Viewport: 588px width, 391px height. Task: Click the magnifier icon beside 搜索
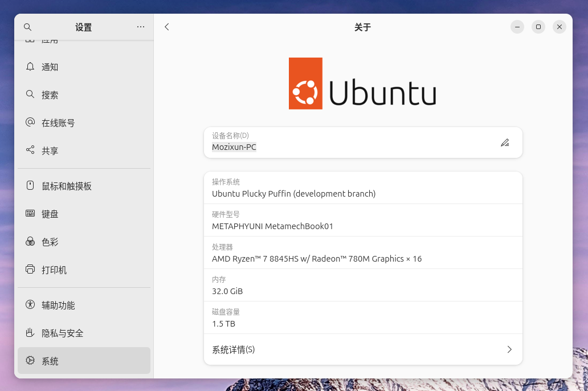point(30,94)
